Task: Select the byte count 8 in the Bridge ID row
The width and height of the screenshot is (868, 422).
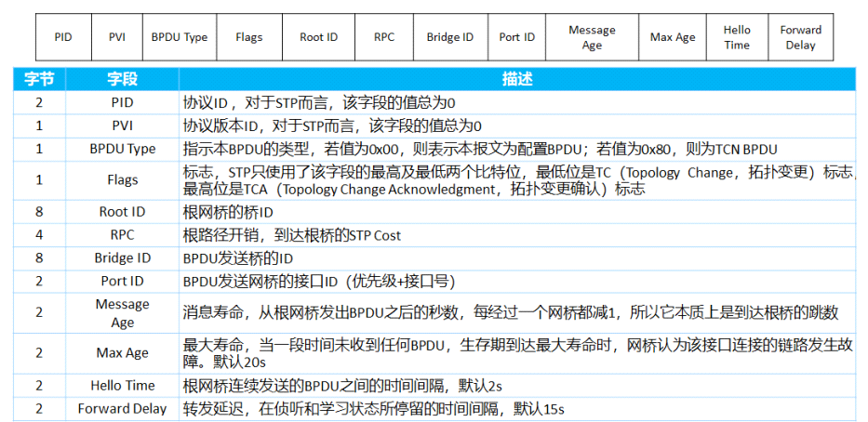Action: point(39,258)
